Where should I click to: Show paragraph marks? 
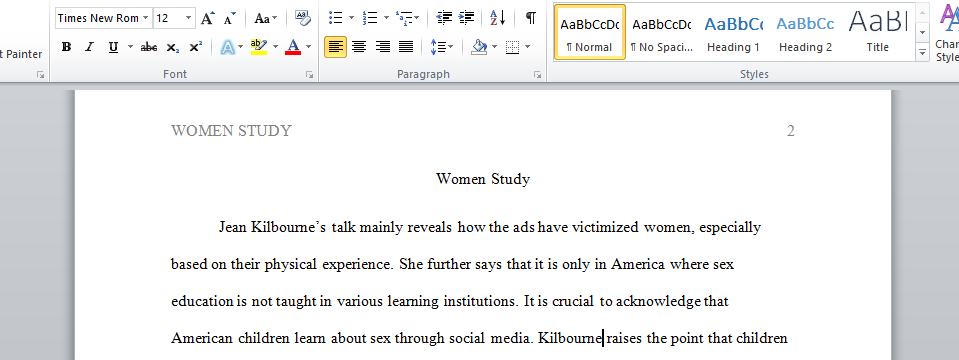coord(531,18)
